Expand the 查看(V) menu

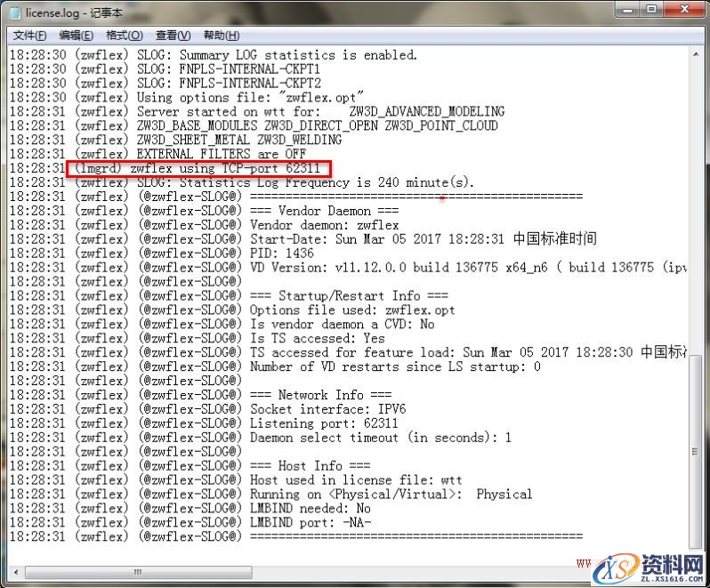[173, 36]
